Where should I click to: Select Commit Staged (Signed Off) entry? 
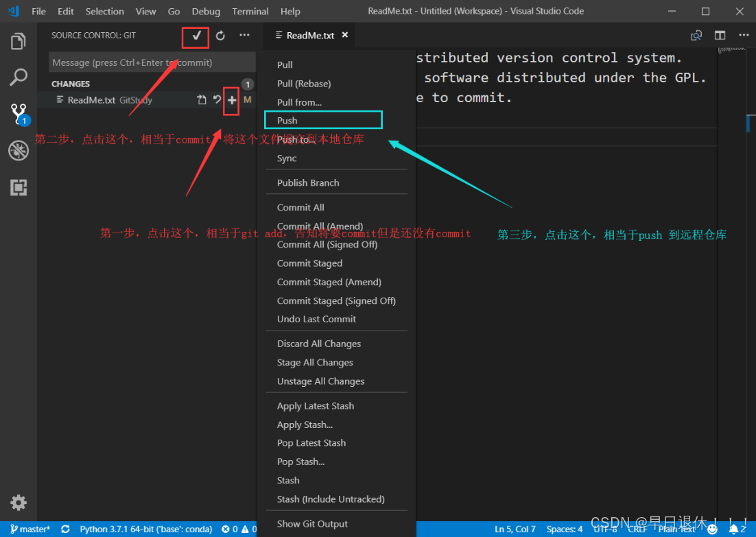337,301
